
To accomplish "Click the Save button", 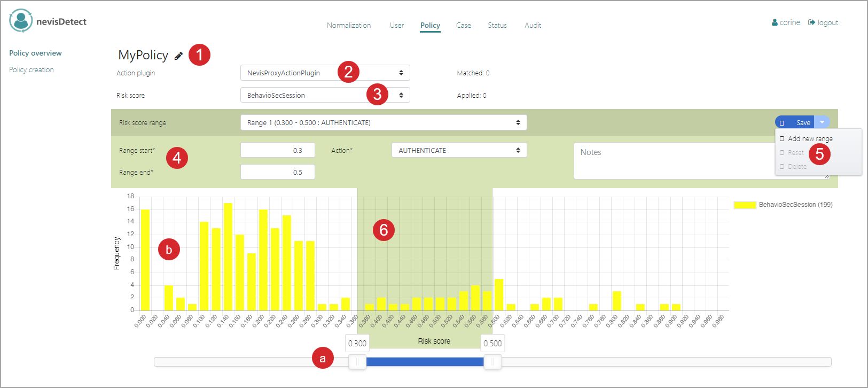I will click(795, 122).
